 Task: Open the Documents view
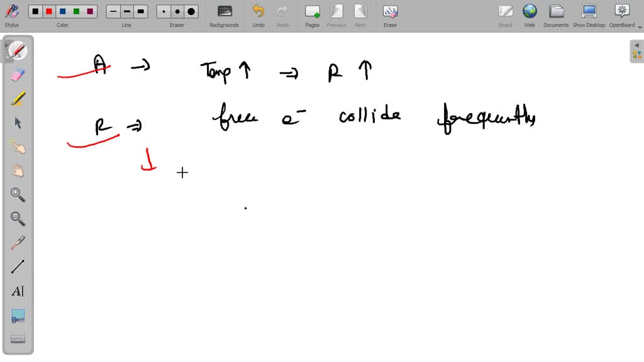click(556, 15)
